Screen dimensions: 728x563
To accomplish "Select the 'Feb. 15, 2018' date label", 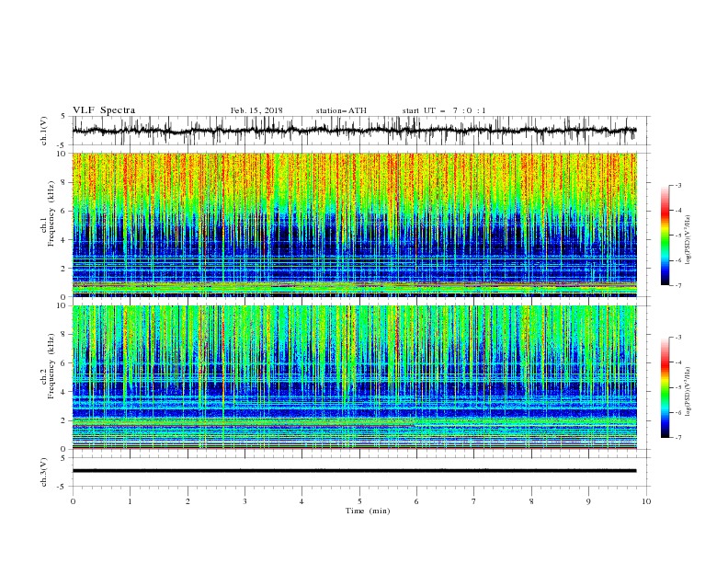I will tap(256, 110).
